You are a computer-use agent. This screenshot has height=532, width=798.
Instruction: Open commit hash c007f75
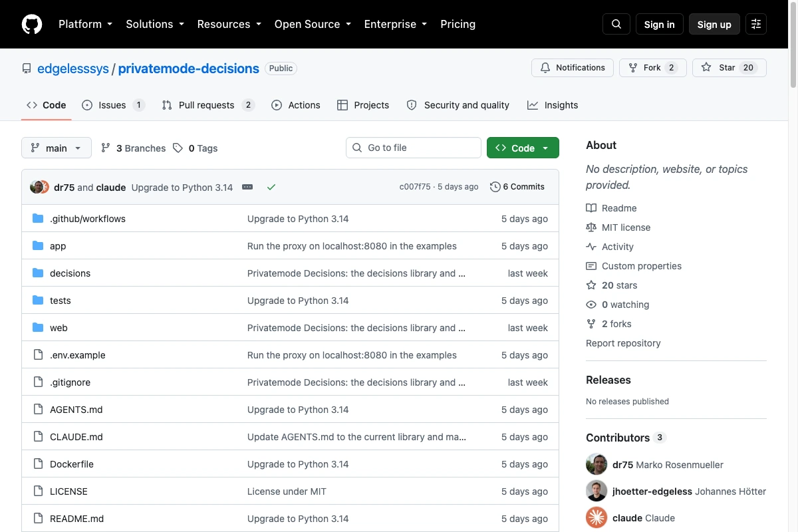(415, 187)
